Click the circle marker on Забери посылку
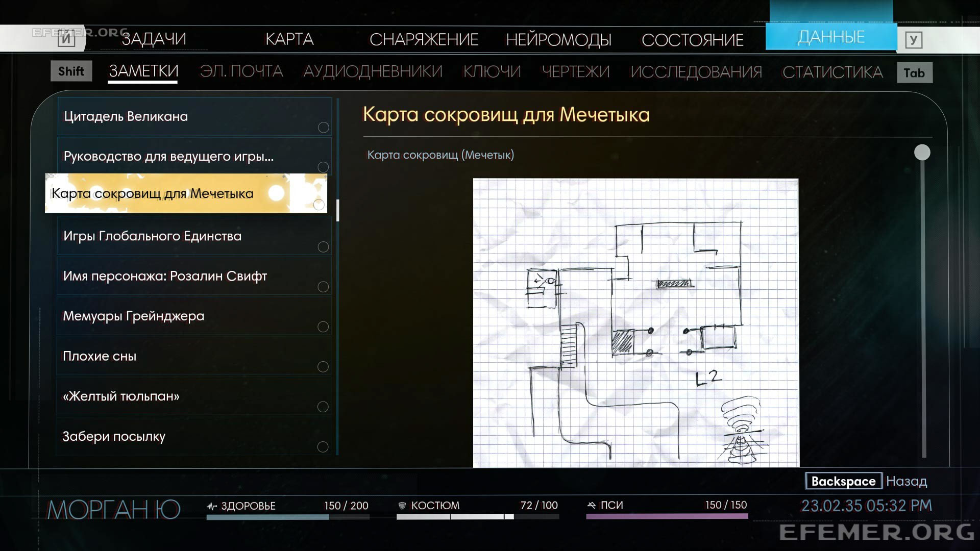 pyautogui.click(x=323, y=447)
